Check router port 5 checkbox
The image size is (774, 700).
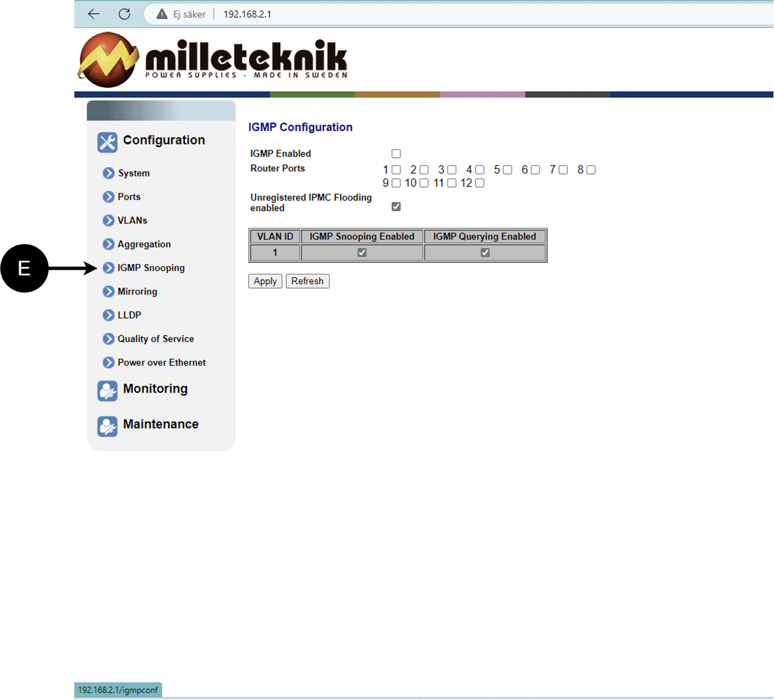508,170
